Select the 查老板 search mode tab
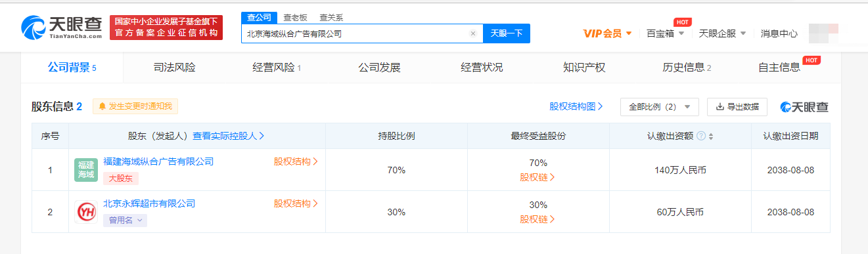This screenshot has height=254, width=868. [295, 18]
